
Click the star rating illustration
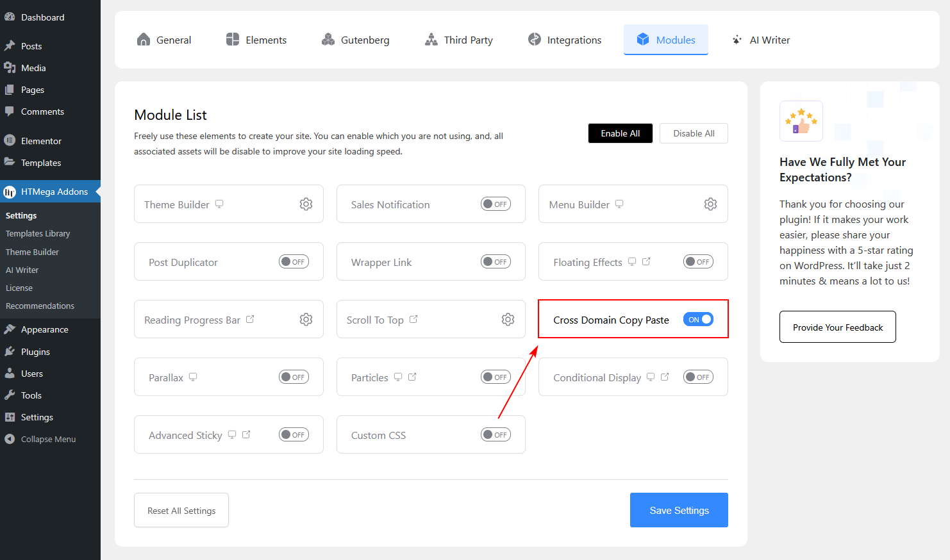[801, 120]
